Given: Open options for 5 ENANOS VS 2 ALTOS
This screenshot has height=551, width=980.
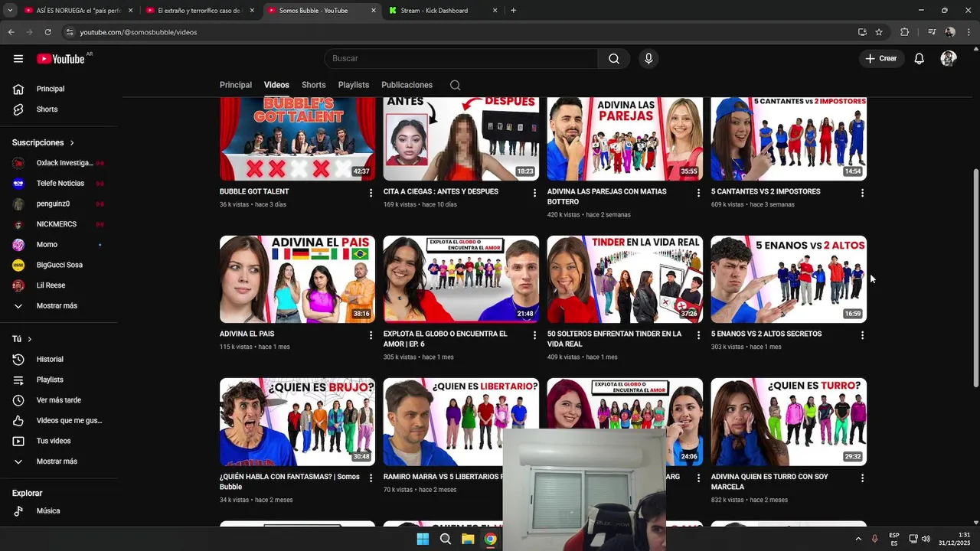Looking at the screenshot, I should point(862,335).
